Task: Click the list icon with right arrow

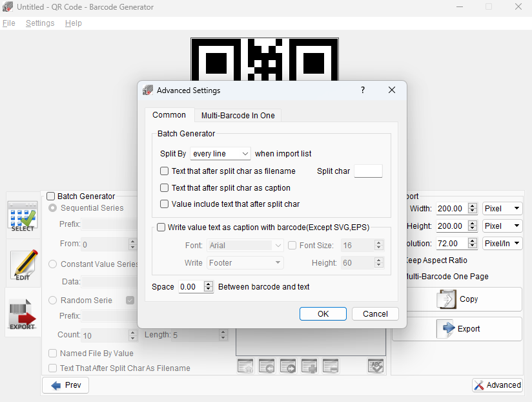Action: coord(288,366)
